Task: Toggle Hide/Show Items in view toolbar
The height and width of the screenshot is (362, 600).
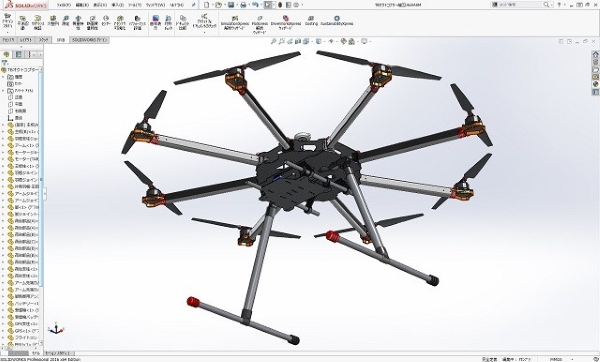Action: coord(331,41)
